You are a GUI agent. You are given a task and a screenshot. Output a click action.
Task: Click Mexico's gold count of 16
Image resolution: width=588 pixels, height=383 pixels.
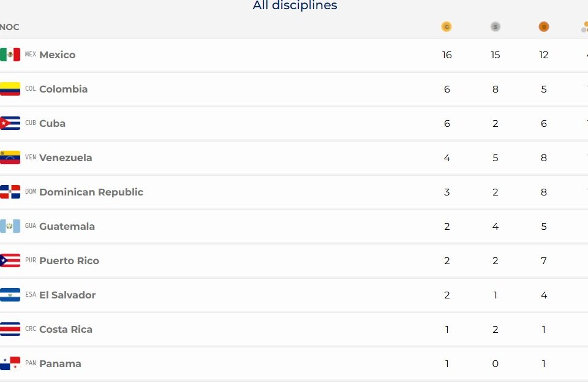coord(447,55)
